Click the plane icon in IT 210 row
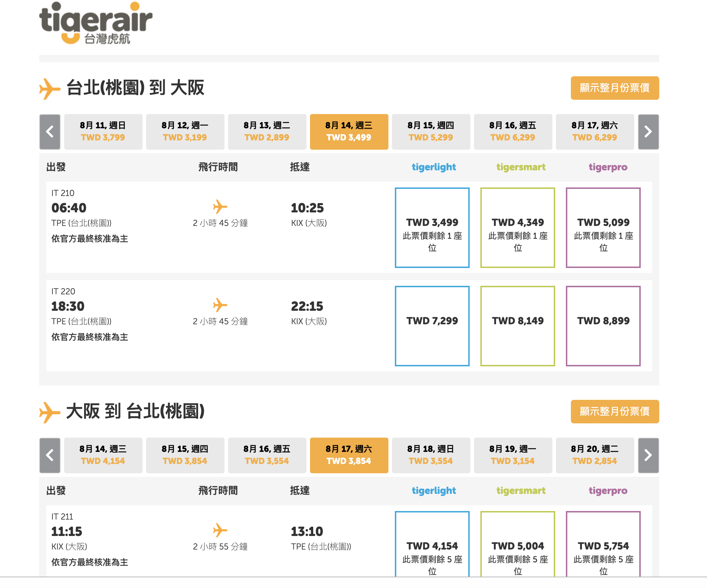707x588 pixels. (x=220, y=207)
